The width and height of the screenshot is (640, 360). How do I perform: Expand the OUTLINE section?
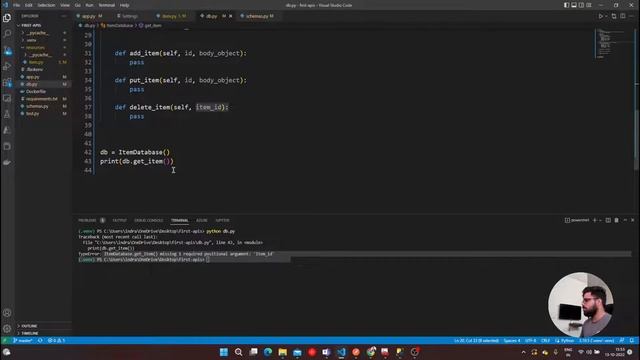point(29,326)
